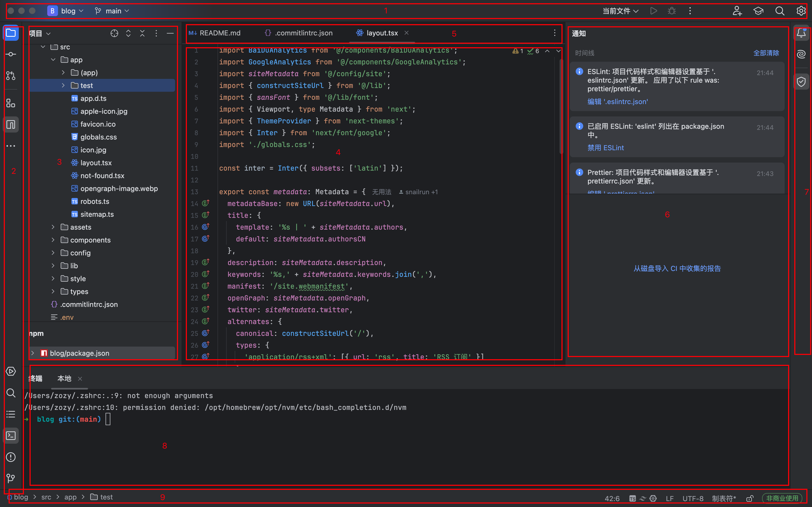Open the main branch dropdown
Screen dimensions: 812x507
[x=113, y=11]
